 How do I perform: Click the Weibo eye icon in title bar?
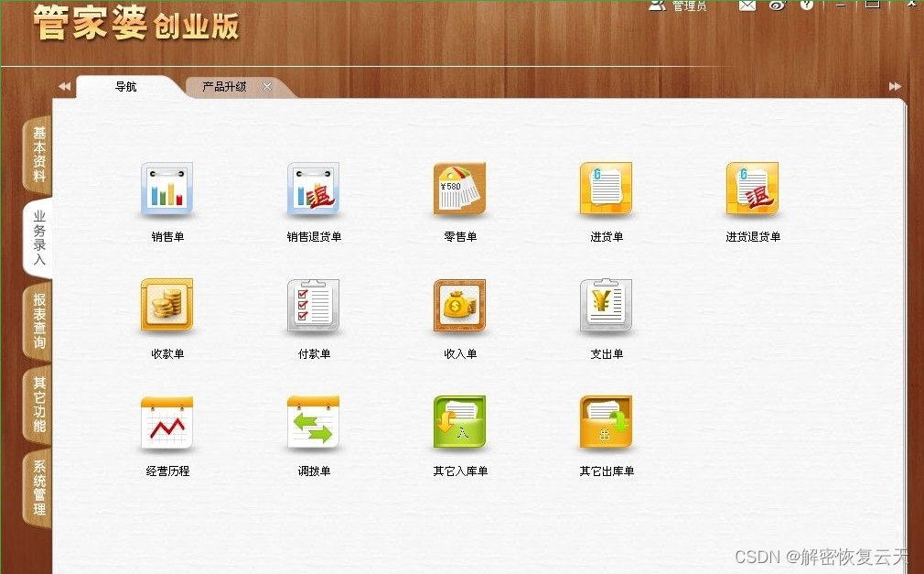[x=778, y=5]
